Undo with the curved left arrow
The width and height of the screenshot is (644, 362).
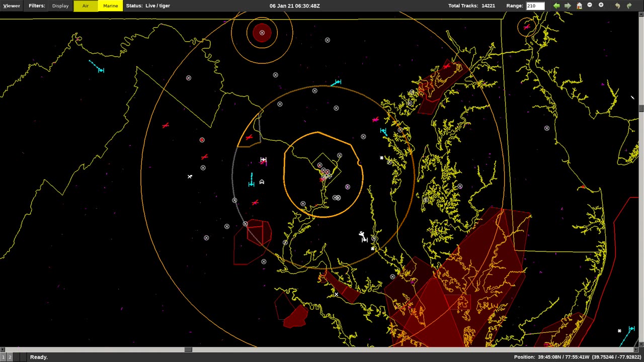pyautogui.click(x=617, y=6)
